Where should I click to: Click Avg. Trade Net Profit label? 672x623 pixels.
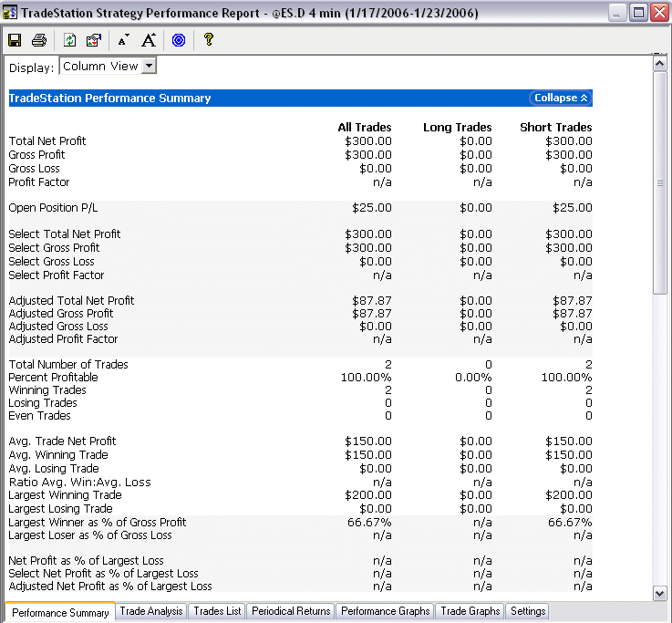62,441
